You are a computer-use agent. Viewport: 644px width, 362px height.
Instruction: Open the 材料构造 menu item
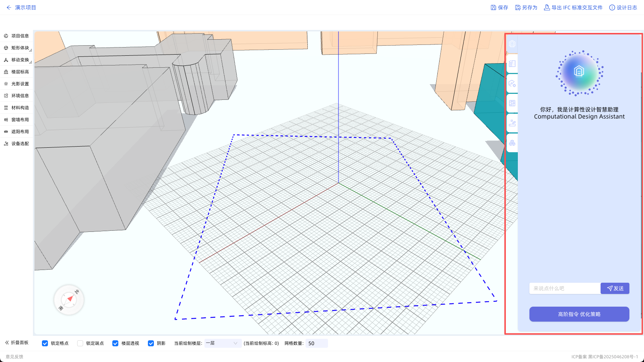click(x=17, y=108)
